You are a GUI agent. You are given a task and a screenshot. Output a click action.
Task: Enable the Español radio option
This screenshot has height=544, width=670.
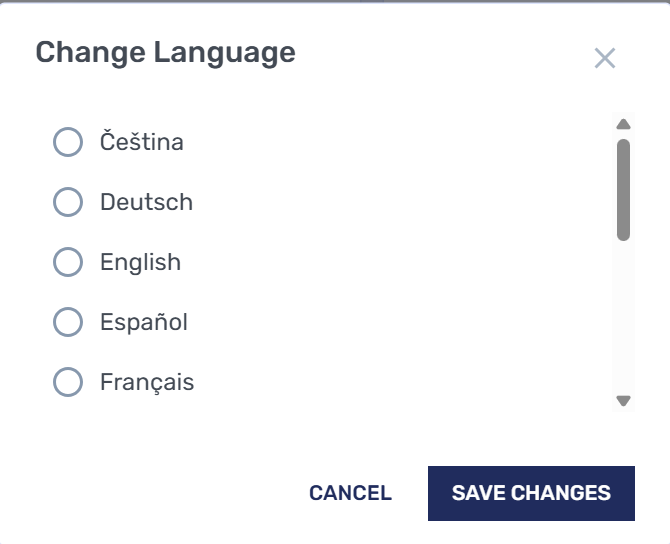tap(67, 322)
